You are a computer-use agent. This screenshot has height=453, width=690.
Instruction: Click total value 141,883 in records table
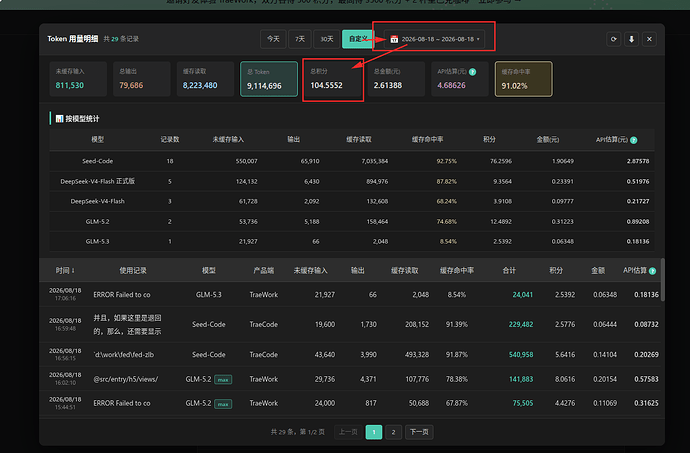coord(521,379)
